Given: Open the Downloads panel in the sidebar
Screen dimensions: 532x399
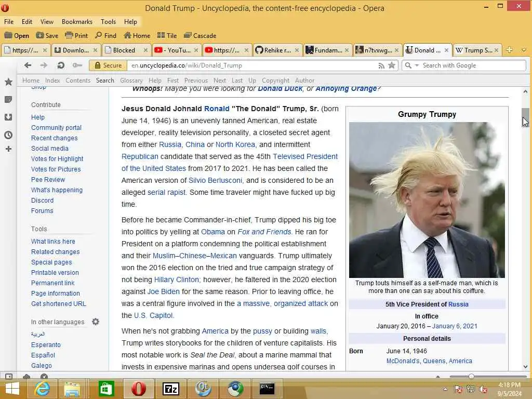Looking at the screenshot, I should (x=8, y=117).
